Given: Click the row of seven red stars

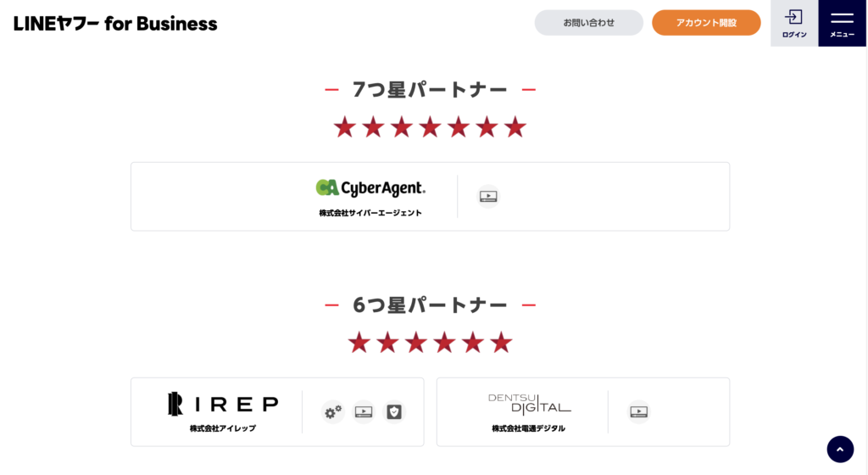Looking at the screenshot, I should [430, 127].
